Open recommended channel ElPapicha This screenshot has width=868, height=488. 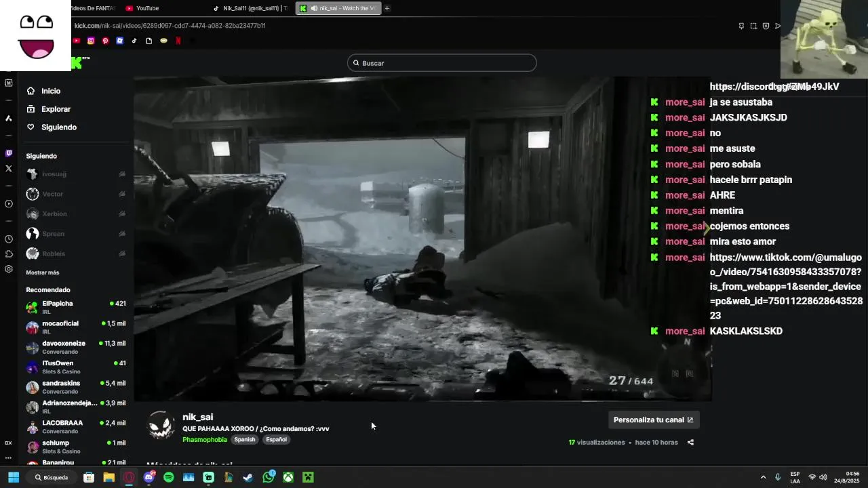click(x=76, y=307)
